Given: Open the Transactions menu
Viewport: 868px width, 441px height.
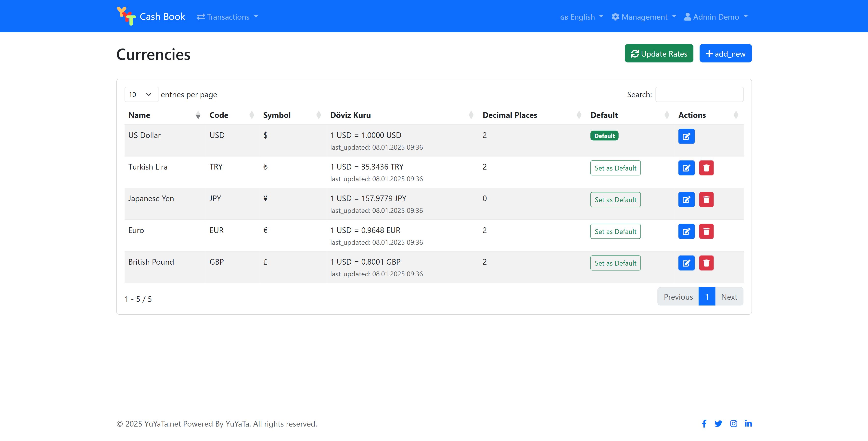Looking at the screenshot, I should 228,17.
